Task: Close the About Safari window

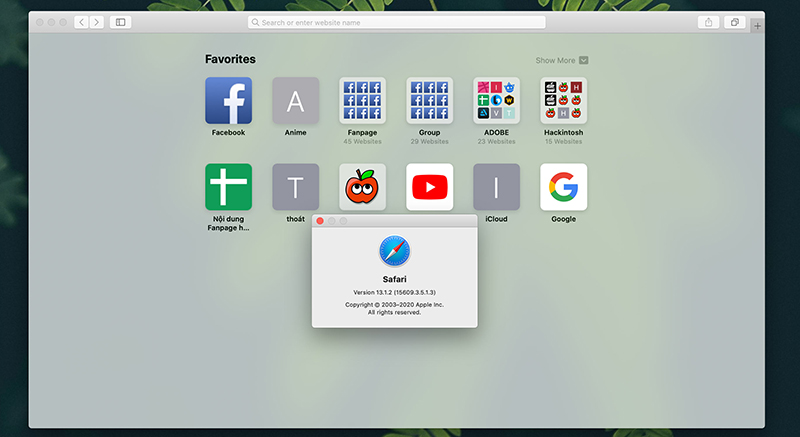Action: coord(320,221)
